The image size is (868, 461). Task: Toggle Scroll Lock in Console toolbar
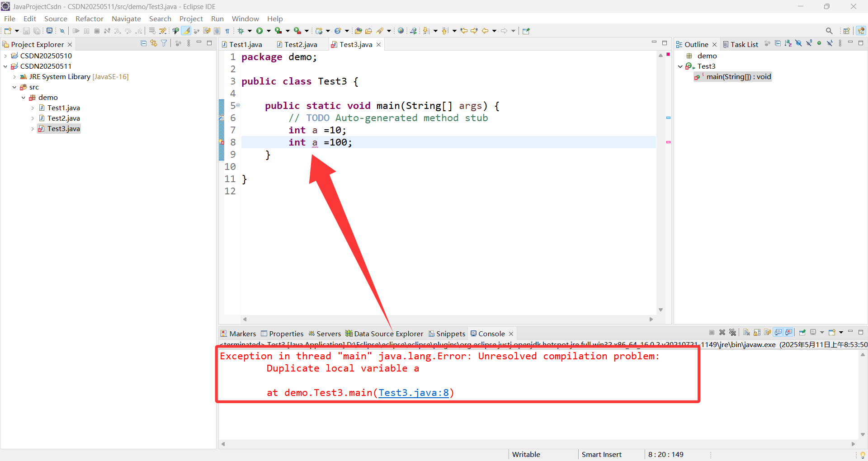(x=757, y=332)
